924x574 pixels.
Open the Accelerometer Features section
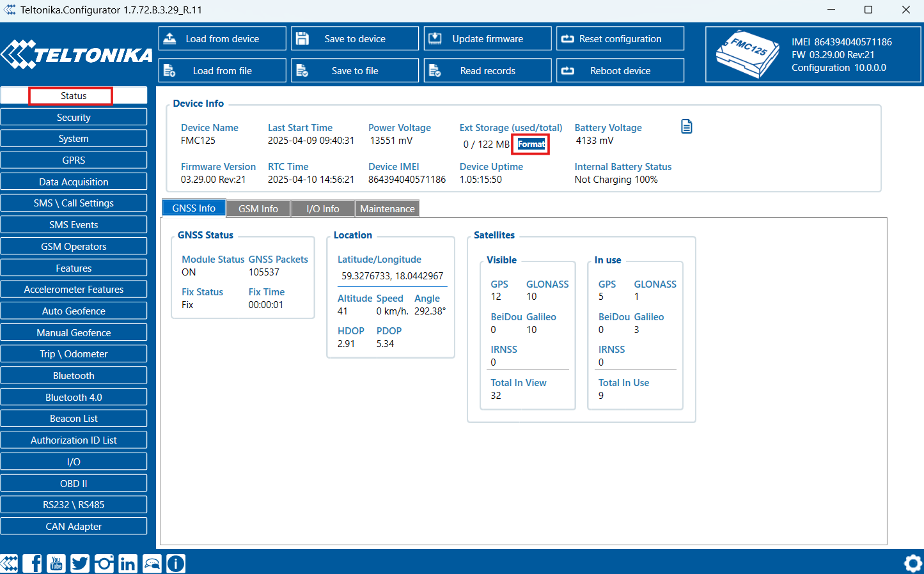point(74,290)
